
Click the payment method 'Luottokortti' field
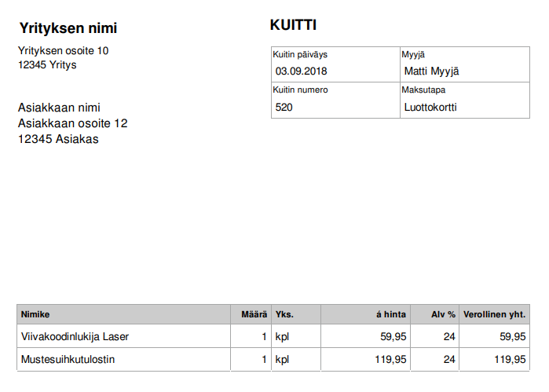pos(430,107)
